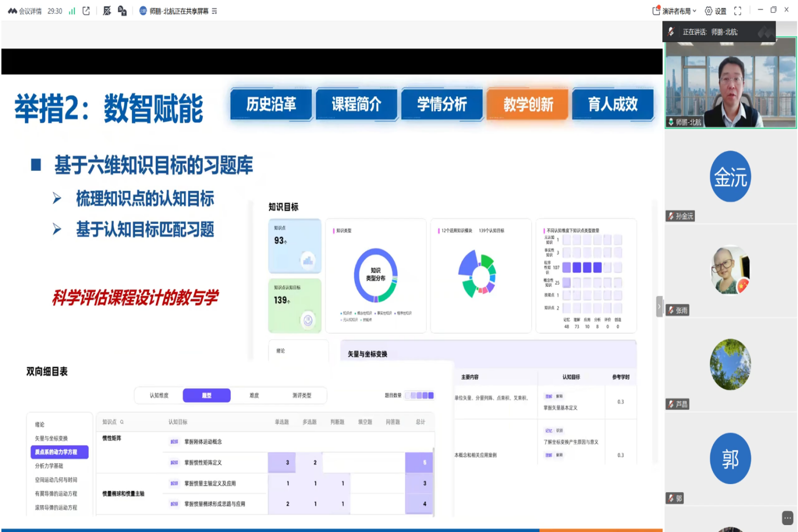Click the green network signal strength icon

pos(72,11)
